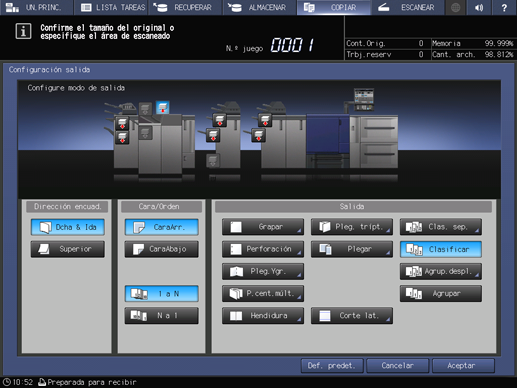This screenshot has width=517, height=388.
Task: Click 'Preparada para recibir' status text
Action: pos(92,382)
